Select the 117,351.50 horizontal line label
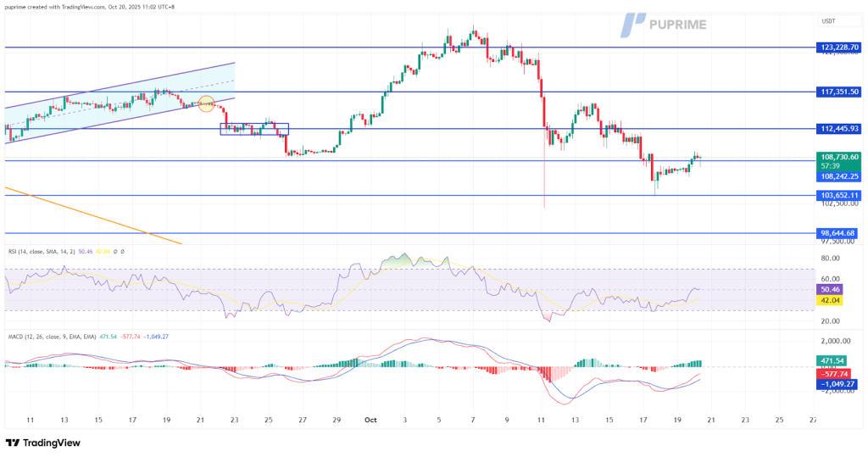Screen dimensions: 868x457 pos(839,92)
